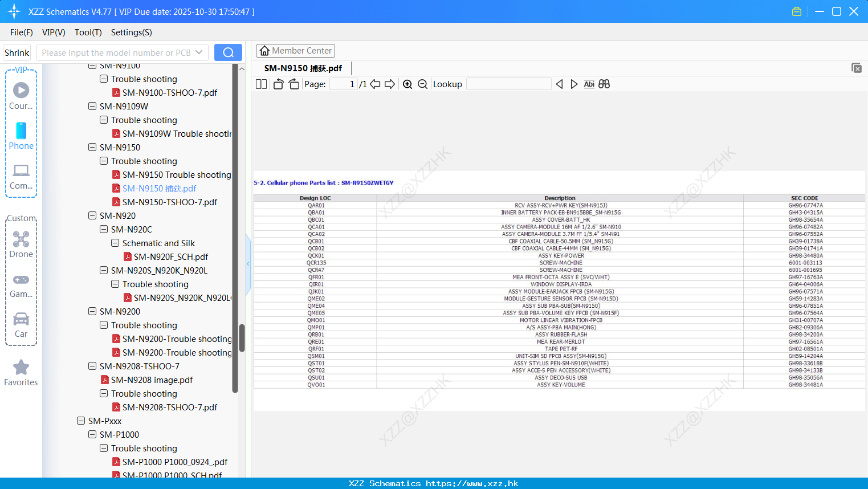This screenshot has width=868, height=489.
Task: Click the XZZ app logo
Action: 14,11
